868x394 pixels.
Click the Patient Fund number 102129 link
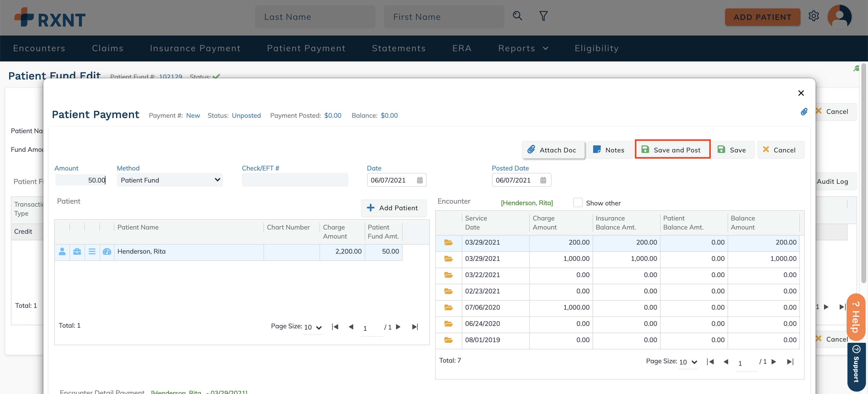click(171, 77)
